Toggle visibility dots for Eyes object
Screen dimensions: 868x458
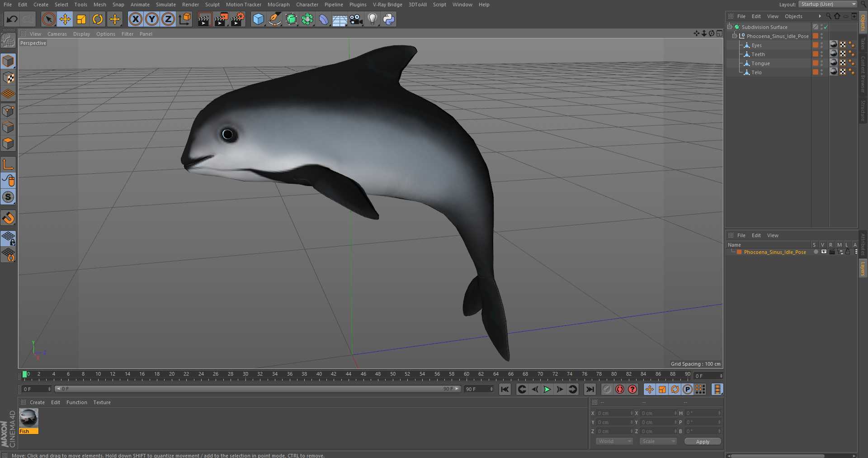tap(821, 45)
